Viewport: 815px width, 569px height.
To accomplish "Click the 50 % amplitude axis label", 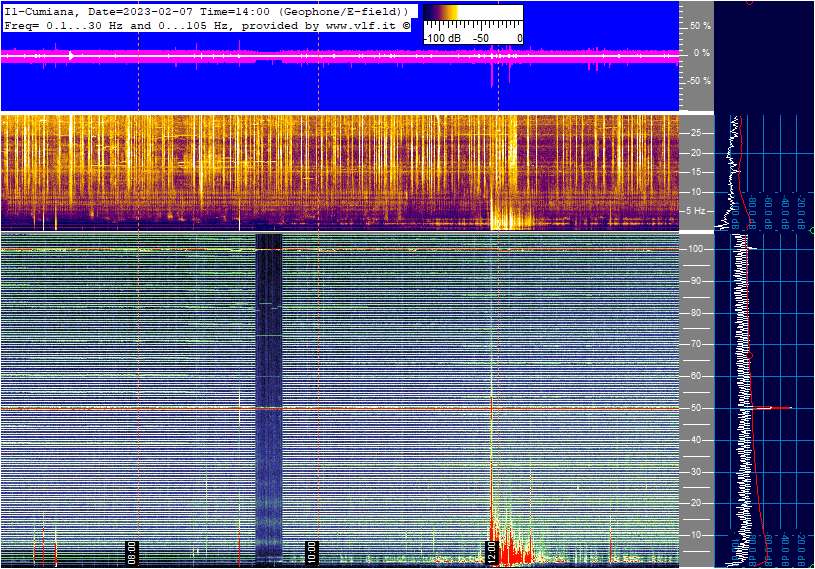I will [x=700, y=25].
